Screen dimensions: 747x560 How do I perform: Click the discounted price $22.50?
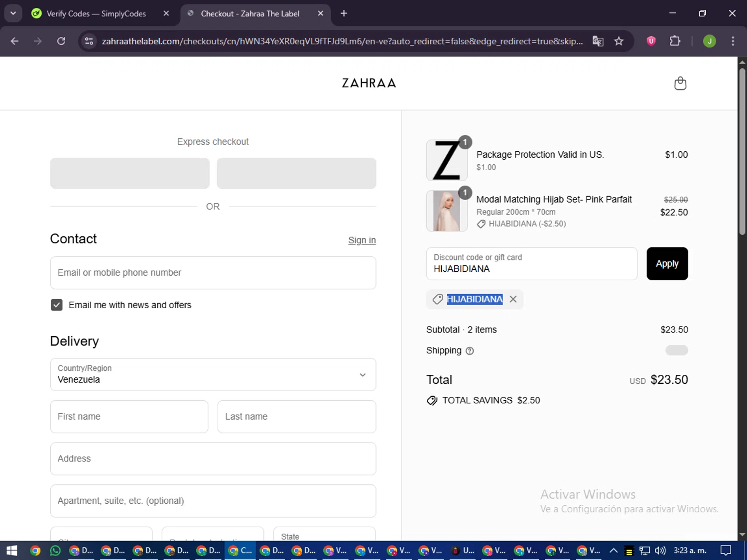674,213
